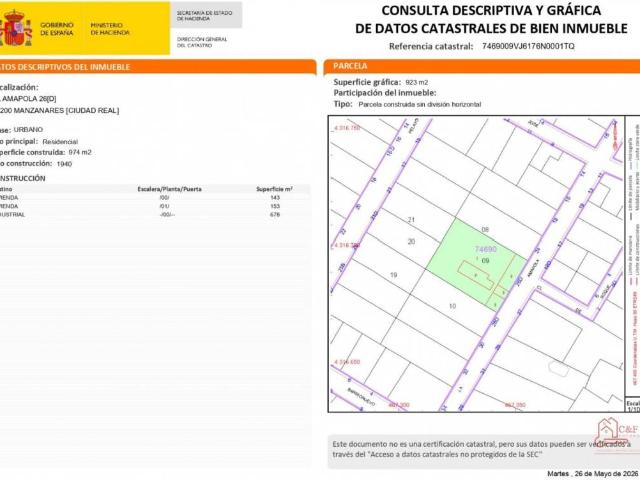Click coordinate label '4.316.750' on map
640x480 pixels.
(x=347, y=128)
